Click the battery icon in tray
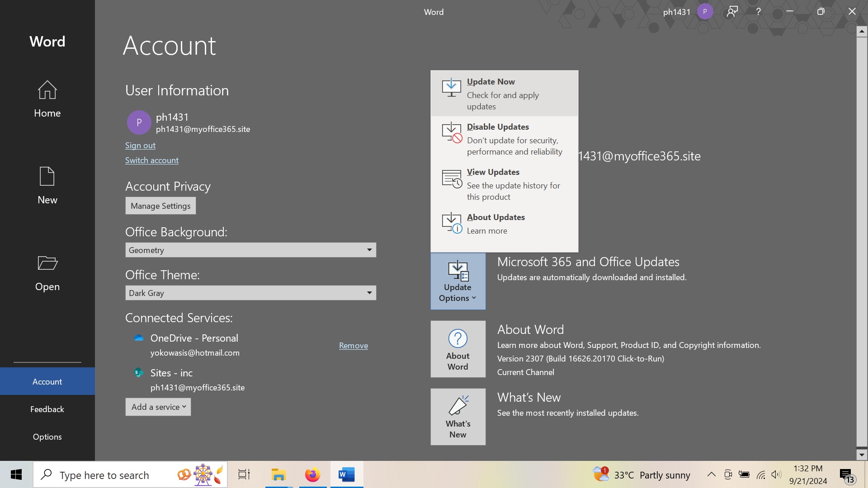 (x=744, y=474)
